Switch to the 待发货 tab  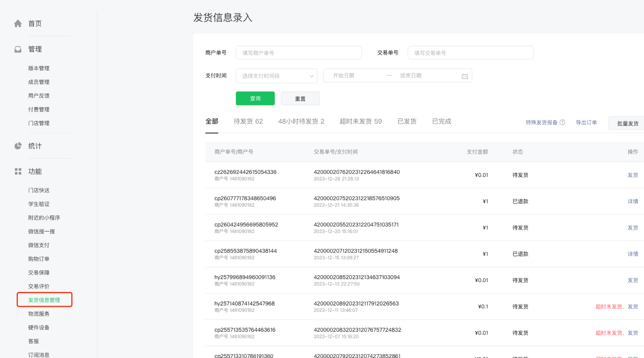[248, 121]
